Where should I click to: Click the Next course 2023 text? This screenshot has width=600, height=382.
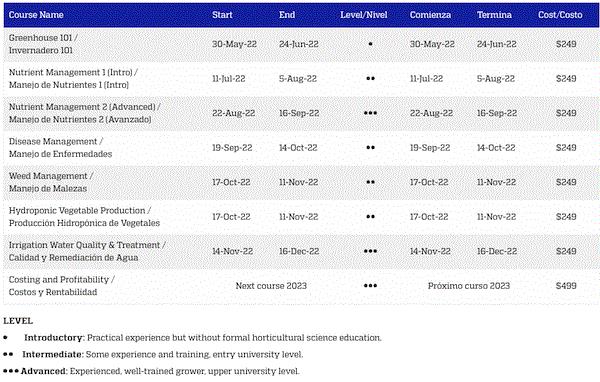[x=271, y=286]
